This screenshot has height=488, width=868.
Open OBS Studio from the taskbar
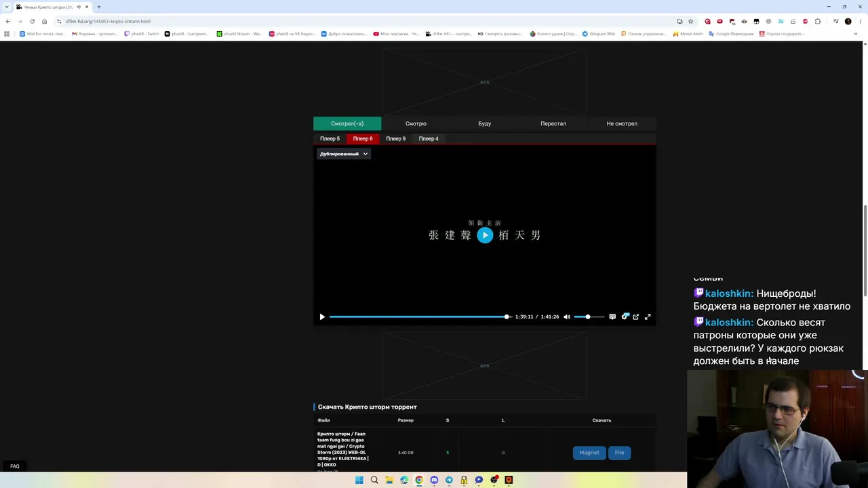(494, 480)
